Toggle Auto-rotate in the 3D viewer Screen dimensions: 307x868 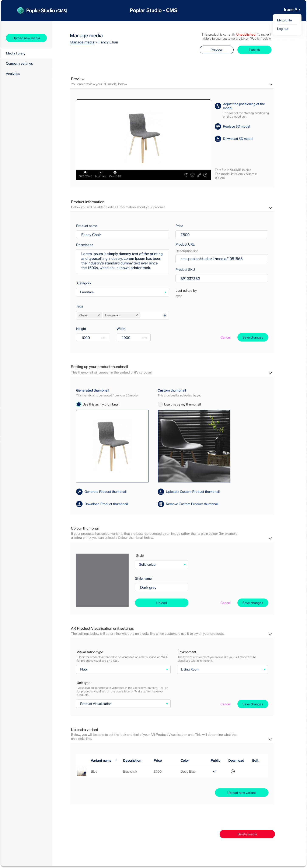[85, 174]
